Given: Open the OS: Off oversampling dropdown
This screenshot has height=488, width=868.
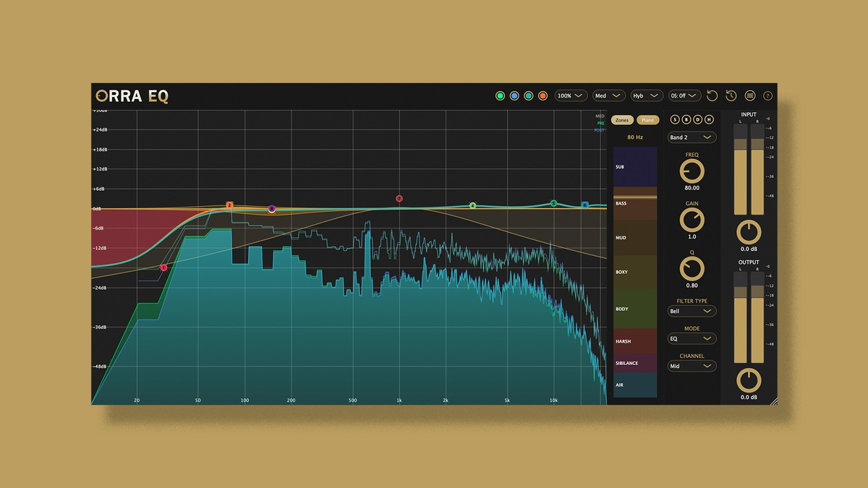Looking at the screenshot, I should pos(684,95).
